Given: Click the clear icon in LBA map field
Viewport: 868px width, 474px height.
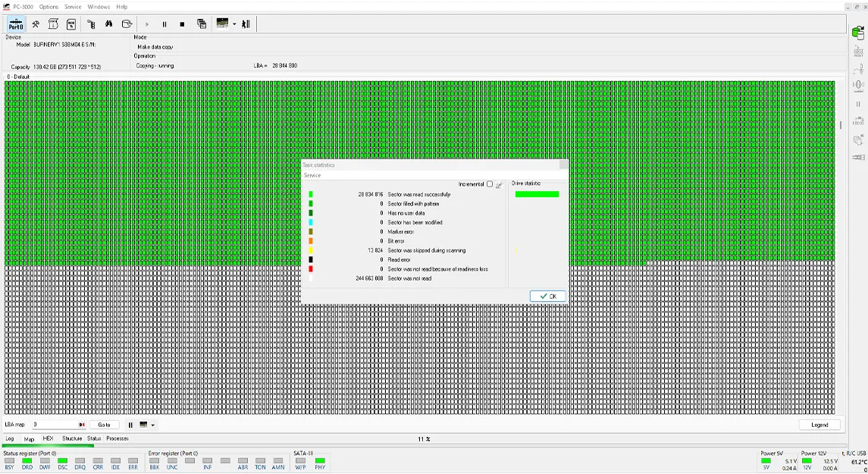Looking at the screenshot, I should tap(82, 425).
